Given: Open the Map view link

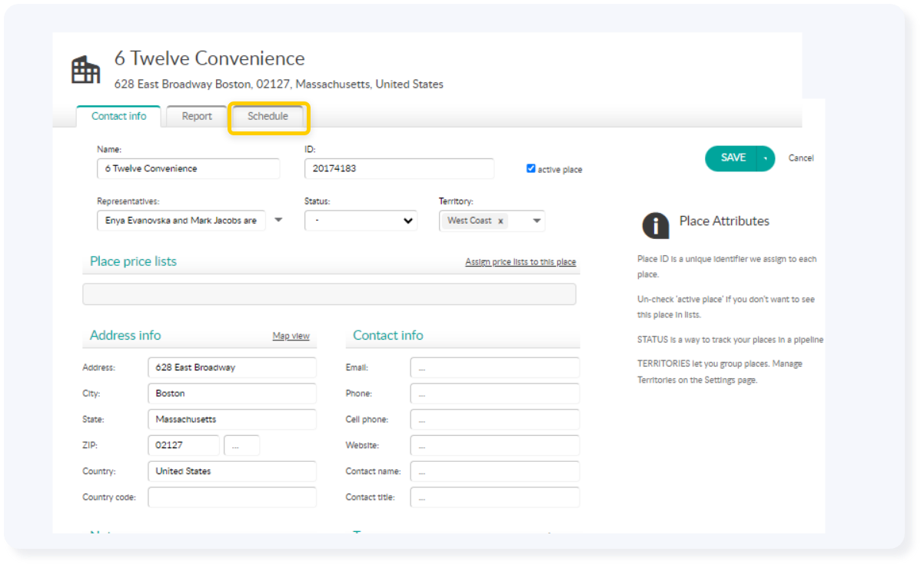Looking at the screenshot, I should click(291, 336).
